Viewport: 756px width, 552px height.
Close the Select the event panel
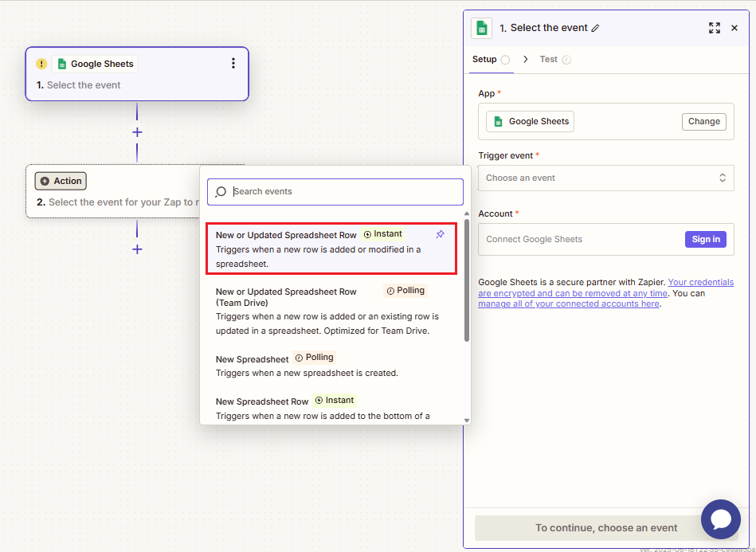pos(734,28)
